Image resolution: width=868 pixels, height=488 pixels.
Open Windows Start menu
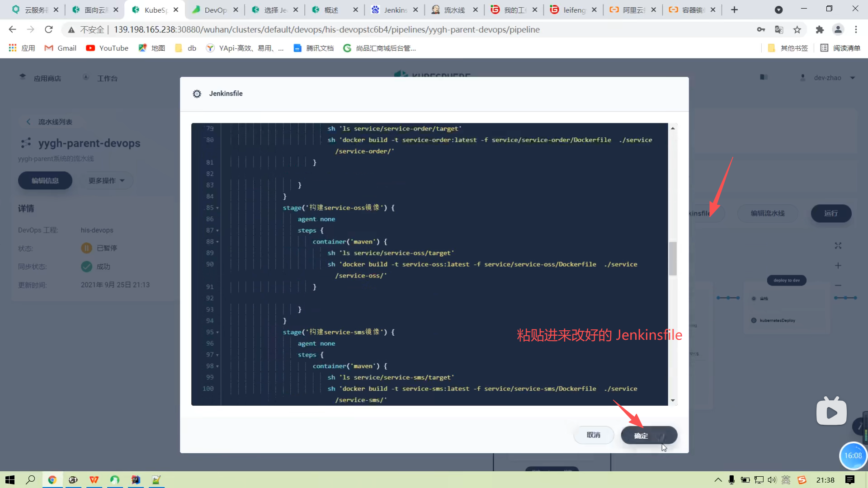pyautogui.click(x=10, y=480)
